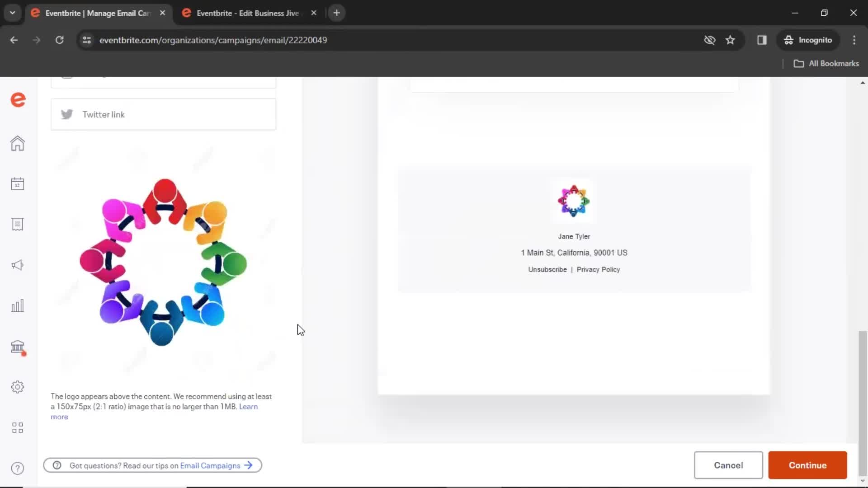Click the apps/grid icon in sidebar

(x=17, y=428)
